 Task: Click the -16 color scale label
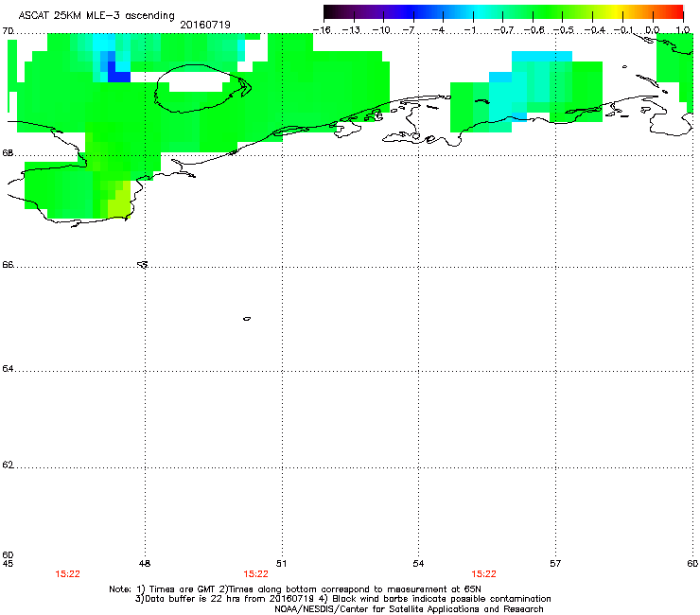coord(321,30)
